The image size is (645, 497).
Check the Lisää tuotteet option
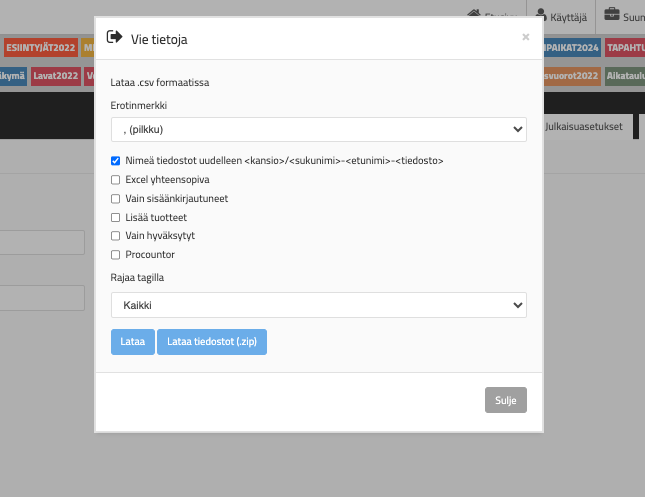tap(116, 217)
